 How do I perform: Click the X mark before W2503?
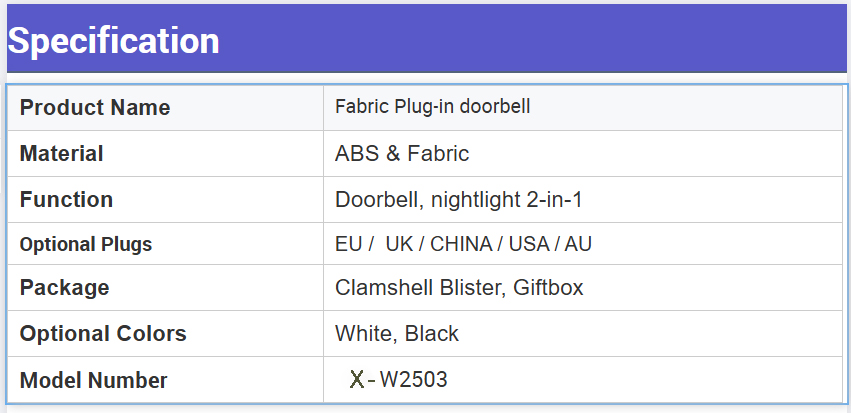point(357,379)
